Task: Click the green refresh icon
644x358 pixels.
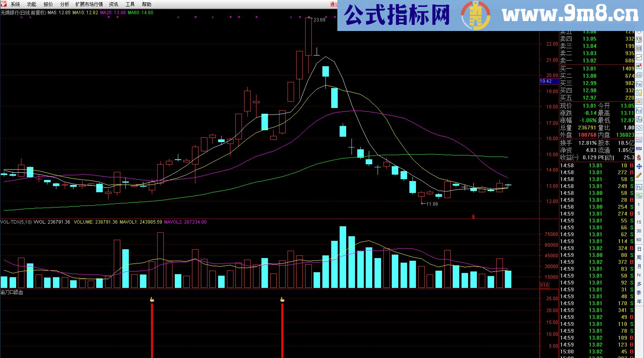Action: tap(639, 196)
